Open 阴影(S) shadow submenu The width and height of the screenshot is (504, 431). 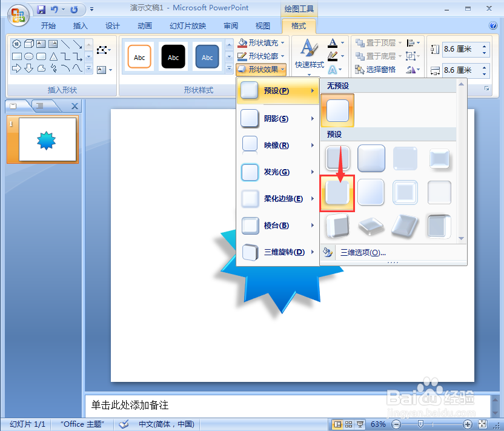(x=277, y=119)
